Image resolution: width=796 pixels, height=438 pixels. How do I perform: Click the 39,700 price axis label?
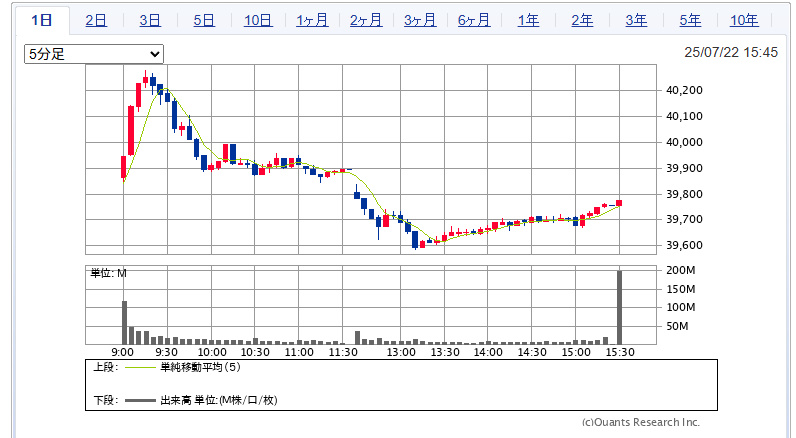coord(684,219)
